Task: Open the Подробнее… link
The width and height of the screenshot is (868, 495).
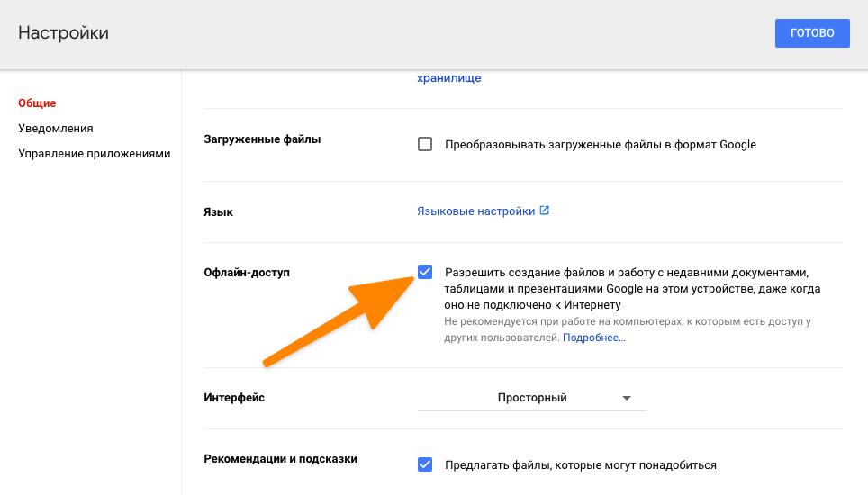Action: click(593, 337)
